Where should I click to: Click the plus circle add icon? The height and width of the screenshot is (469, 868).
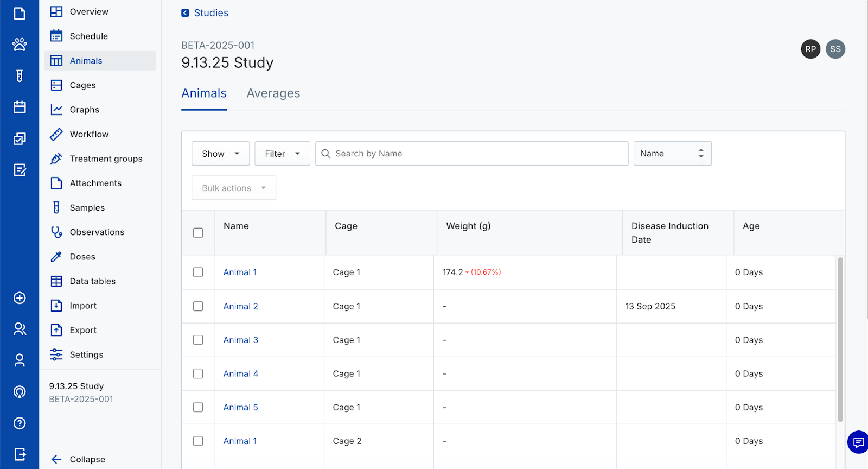point(20,298)
